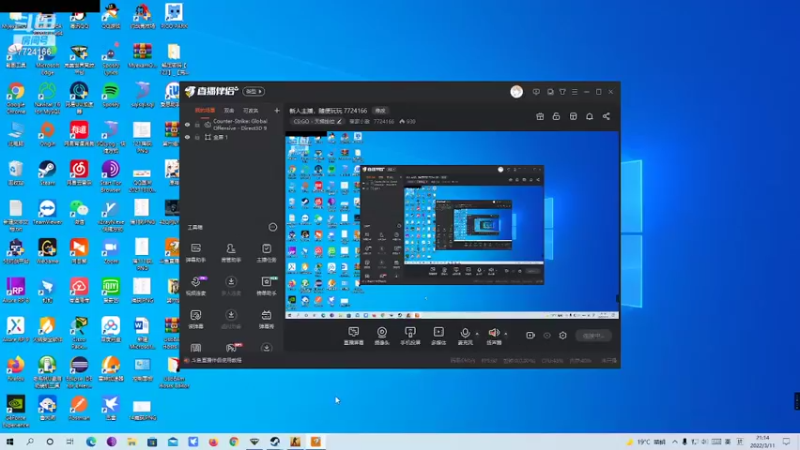This screenshot has height=450, width=800.
Task: Open the room manager assistant tool
Action: 231,253
